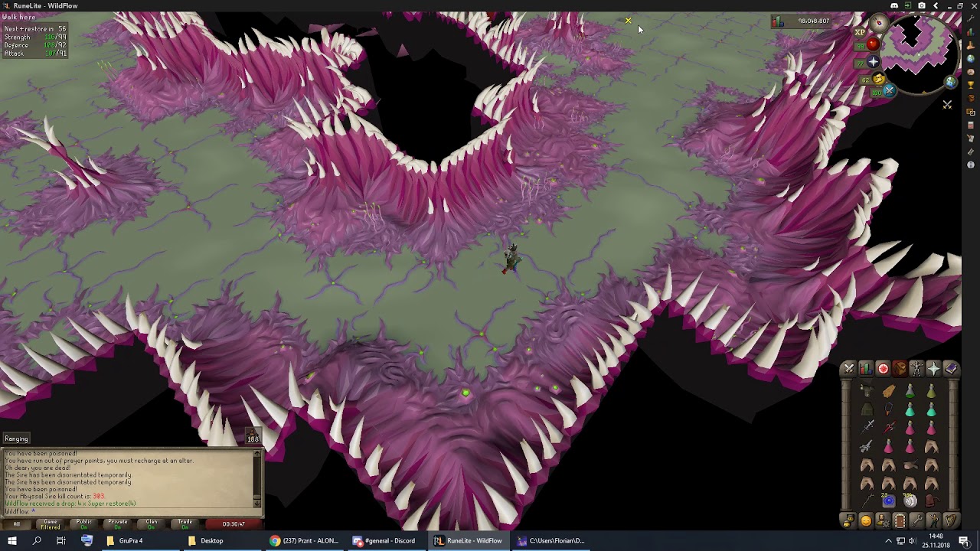980x551 pixels.
Task: Click the olive potion in inventory
Action: pyautogui.click(x=932, y=391)
